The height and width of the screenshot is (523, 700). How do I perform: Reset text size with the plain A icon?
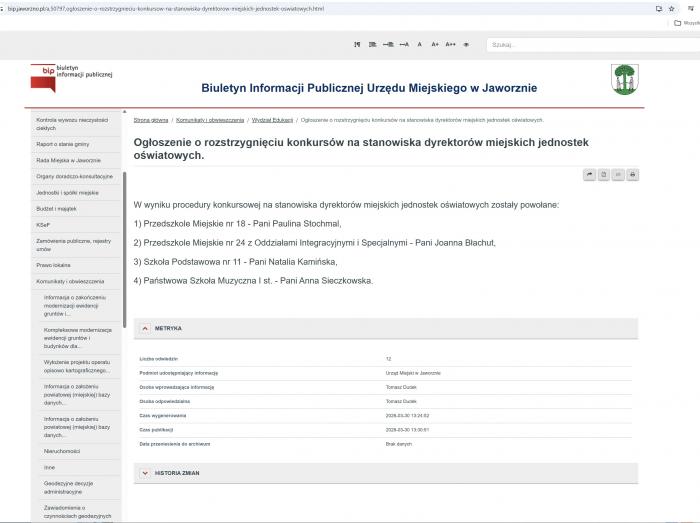419,45
